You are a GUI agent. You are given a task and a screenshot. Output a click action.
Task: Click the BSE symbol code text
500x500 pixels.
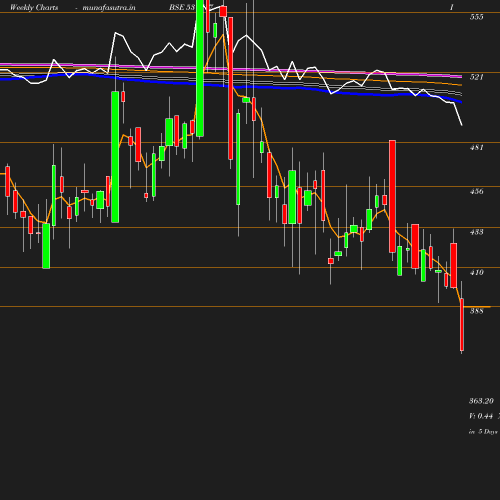coord(182,7)
